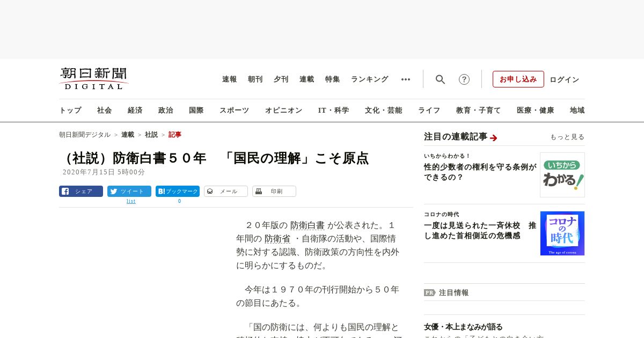Tweet the article with ツイート button
Image resolution: width=644 pixels, height=338 pixels.
tap(129, 191)
